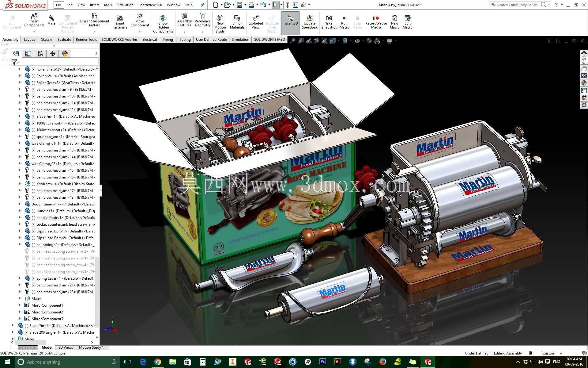Switch to the Render Tools tab
This screenshot has width=588, height=368.
click(x=86, y=40)
